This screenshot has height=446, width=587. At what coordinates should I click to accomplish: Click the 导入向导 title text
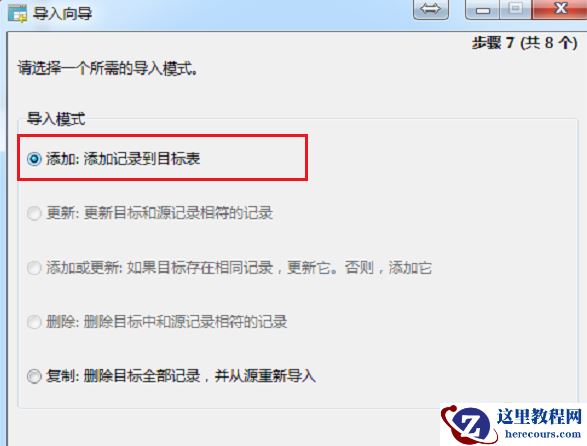pos(62,14)
